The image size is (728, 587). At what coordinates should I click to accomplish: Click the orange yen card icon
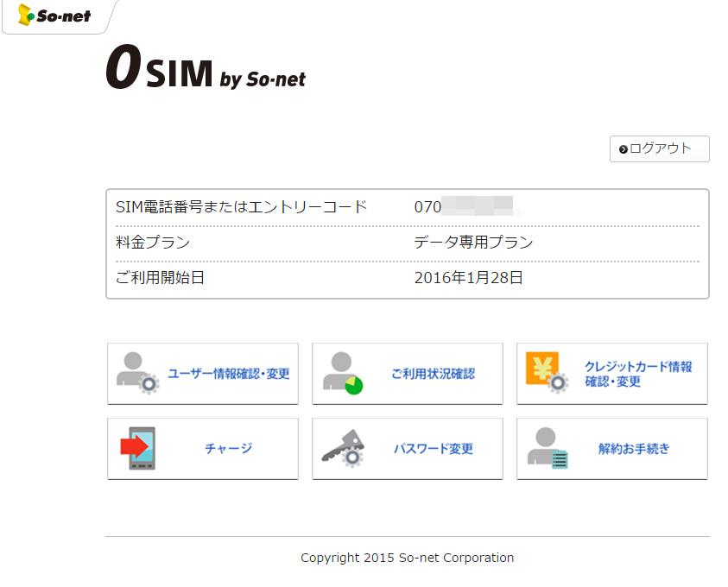click(x=547, y=372)
